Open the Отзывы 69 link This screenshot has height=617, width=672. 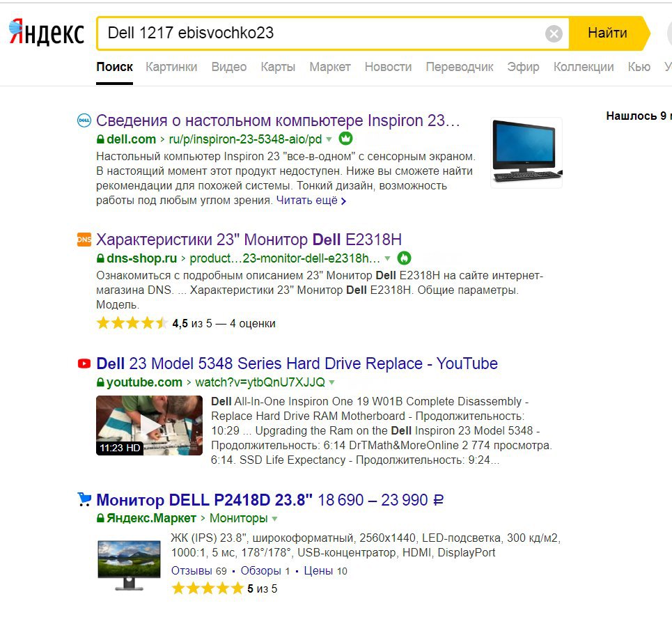point(199,571)
